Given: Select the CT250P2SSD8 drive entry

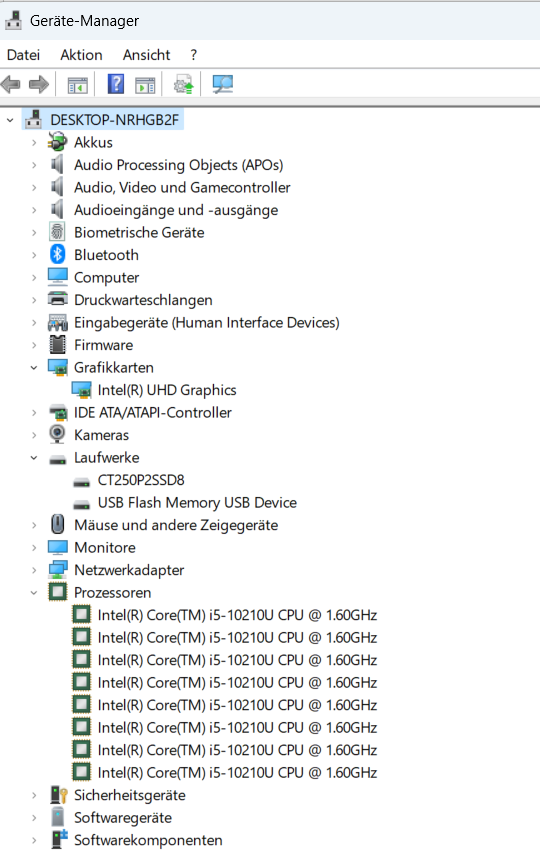Looking at the screenshot, I should pos(141,480).
